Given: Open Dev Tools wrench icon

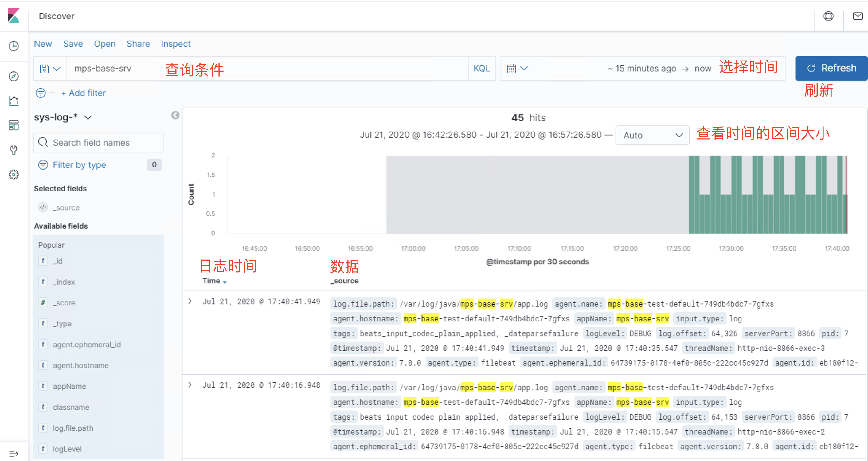Looking at the screenshot, I should click(14, 150).
